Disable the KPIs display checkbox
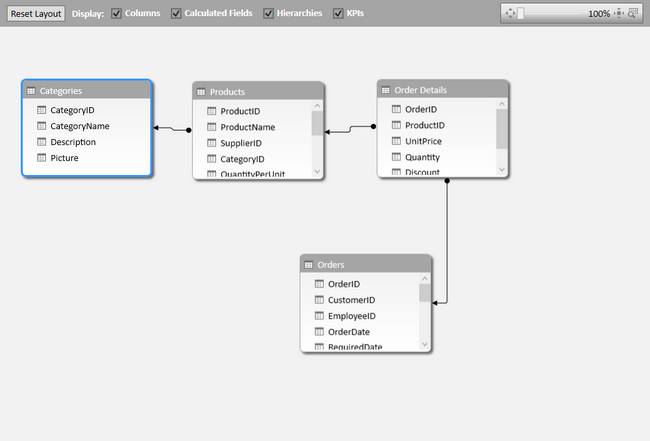 coord(338,13)
